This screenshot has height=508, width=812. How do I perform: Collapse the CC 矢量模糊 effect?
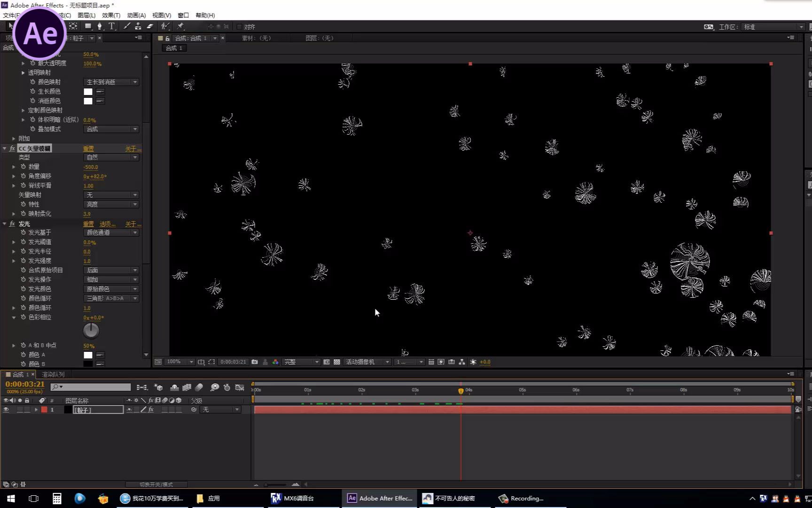tap(5, 148)
